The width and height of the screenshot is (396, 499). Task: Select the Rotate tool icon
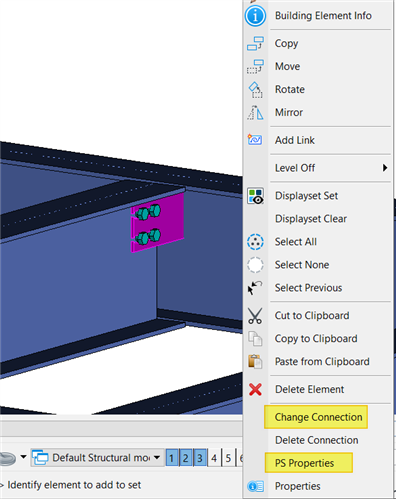click(255, 89)
